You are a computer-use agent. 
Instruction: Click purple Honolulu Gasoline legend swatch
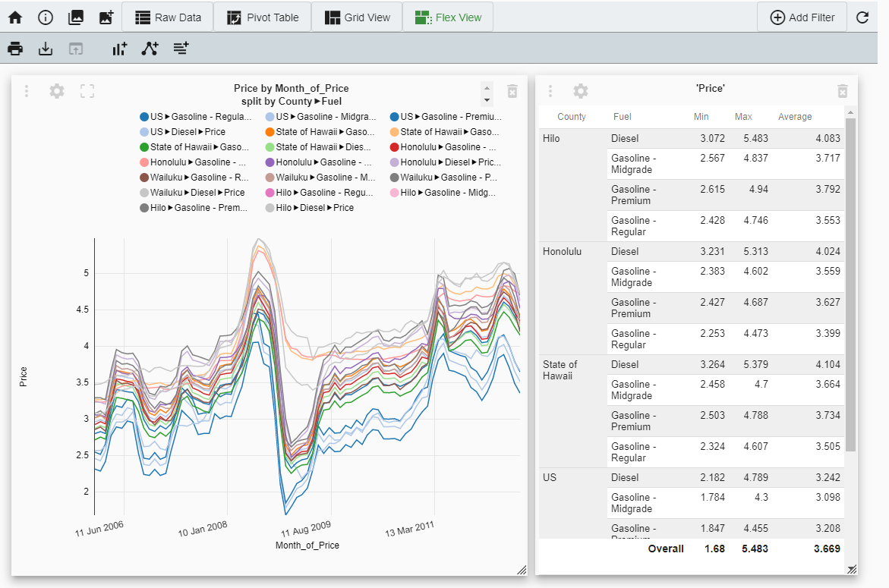click(x=270, y=162)
